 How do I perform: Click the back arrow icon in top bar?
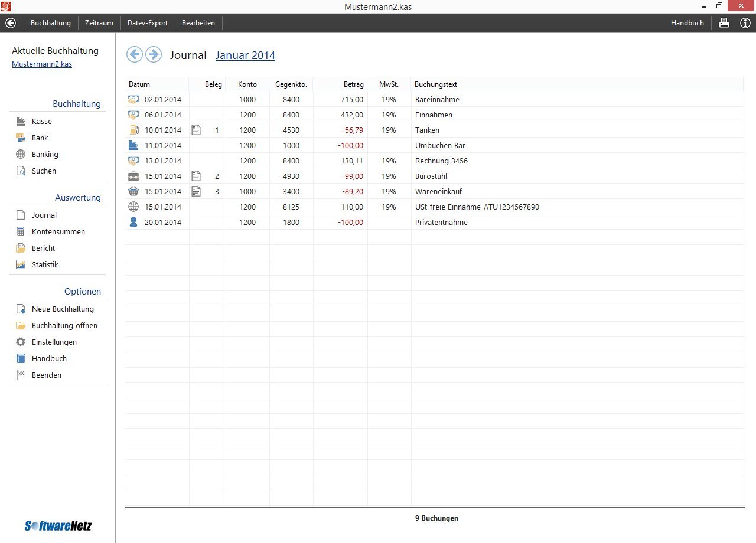coord(10,23)
